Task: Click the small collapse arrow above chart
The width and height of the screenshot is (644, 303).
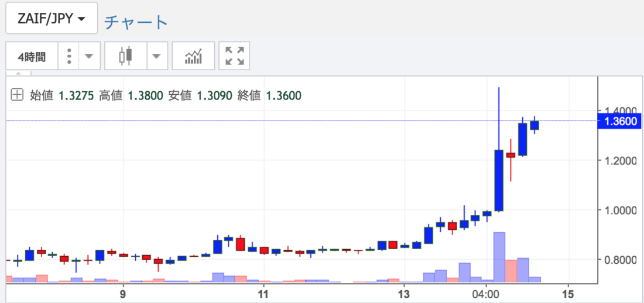Action: point(18,74)
